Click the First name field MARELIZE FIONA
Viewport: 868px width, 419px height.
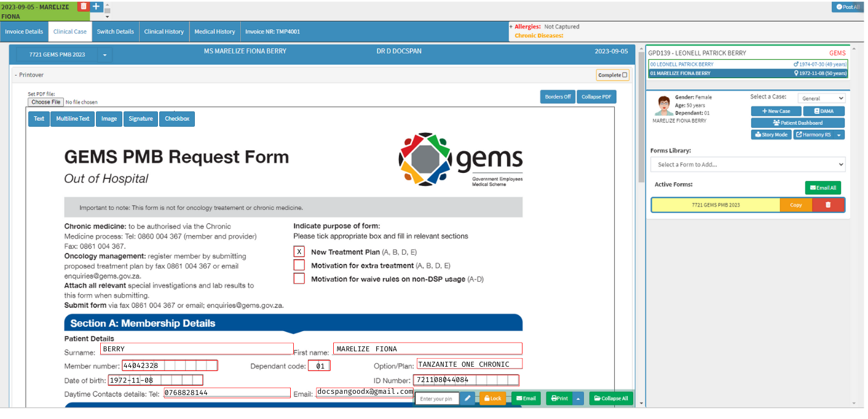428,349
